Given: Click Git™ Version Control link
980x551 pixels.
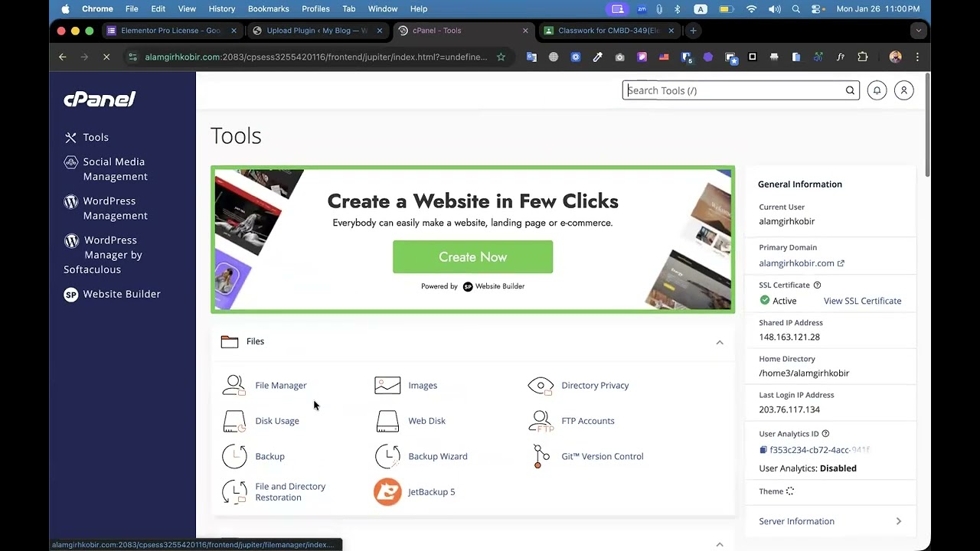Looking at the screenshot, I should click(603, 456).
